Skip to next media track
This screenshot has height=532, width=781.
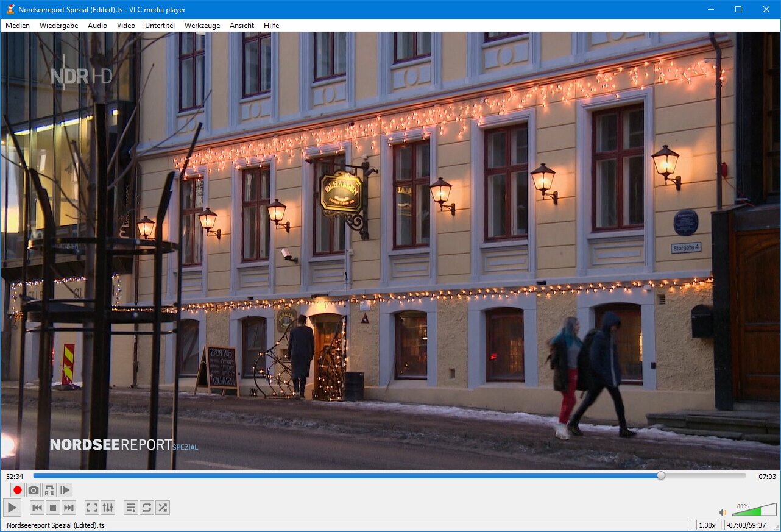point(69,508)
